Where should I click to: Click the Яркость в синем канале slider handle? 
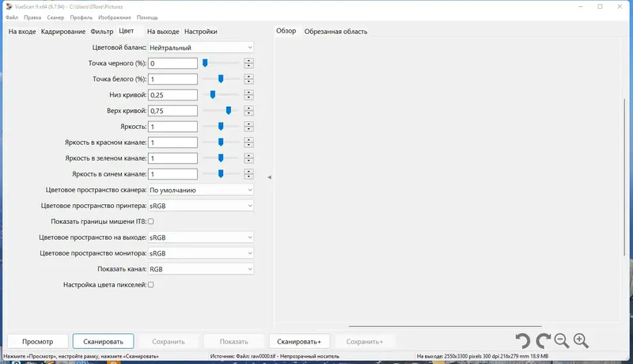221,173
